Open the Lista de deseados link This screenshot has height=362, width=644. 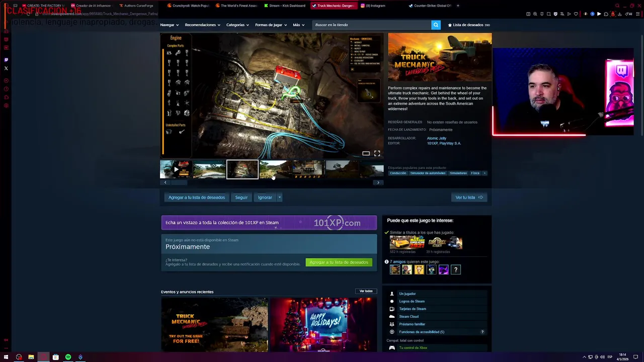click(x=469, y=25)
